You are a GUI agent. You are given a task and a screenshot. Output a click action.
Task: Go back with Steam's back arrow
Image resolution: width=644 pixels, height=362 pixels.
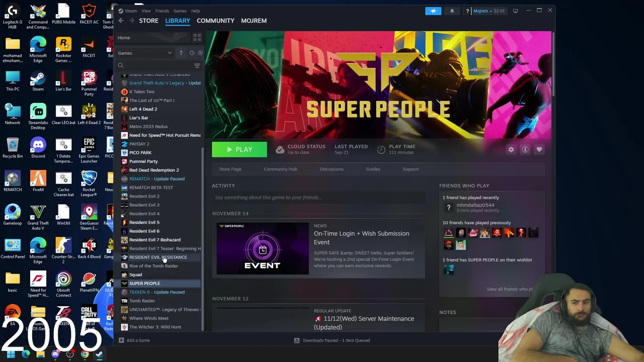pyautogui.click(x=121, y=21)
